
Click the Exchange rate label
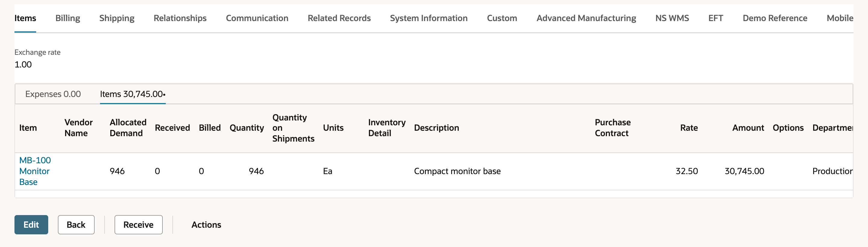[37, 52]
